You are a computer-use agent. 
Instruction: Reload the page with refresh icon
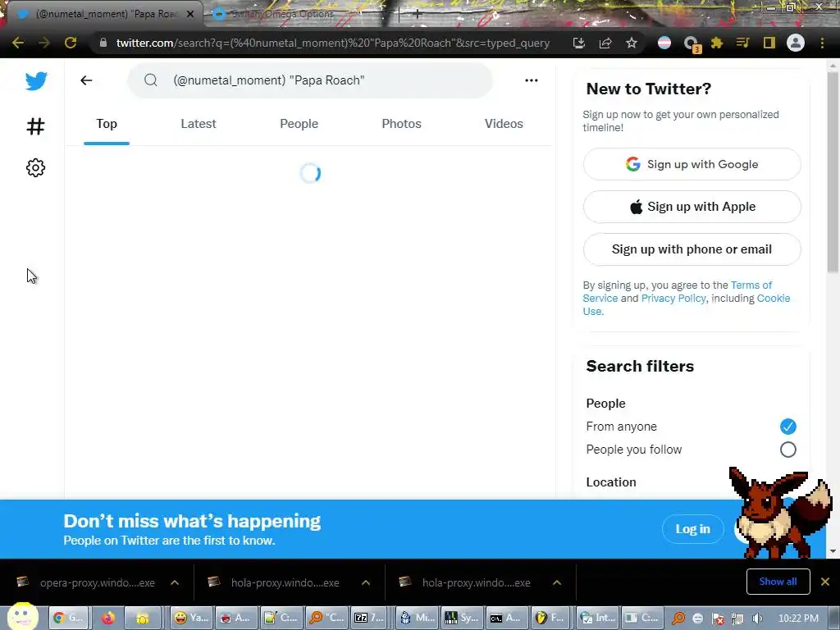click(71, 43)
